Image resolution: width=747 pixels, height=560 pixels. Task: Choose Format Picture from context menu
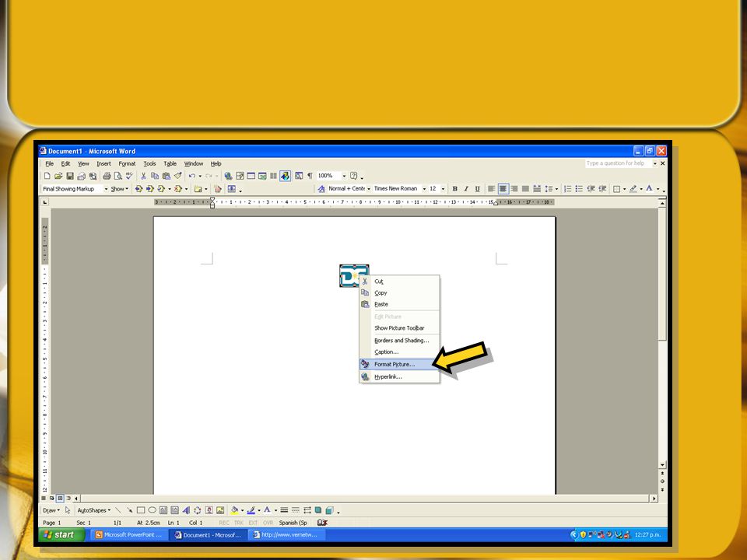399,364
